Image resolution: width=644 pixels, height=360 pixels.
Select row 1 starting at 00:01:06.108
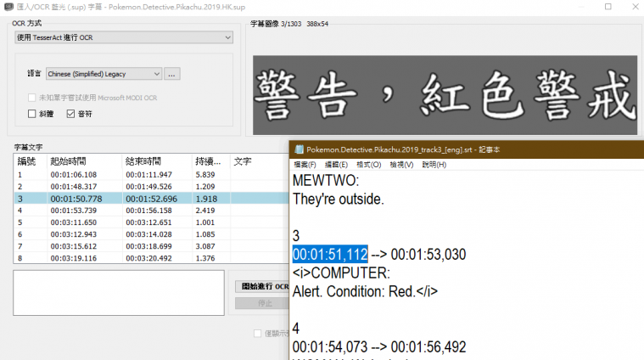[x=151, y=175]
